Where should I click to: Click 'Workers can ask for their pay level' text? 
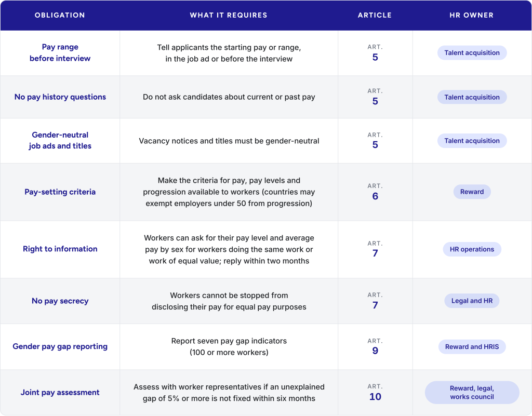pos(229,249)
